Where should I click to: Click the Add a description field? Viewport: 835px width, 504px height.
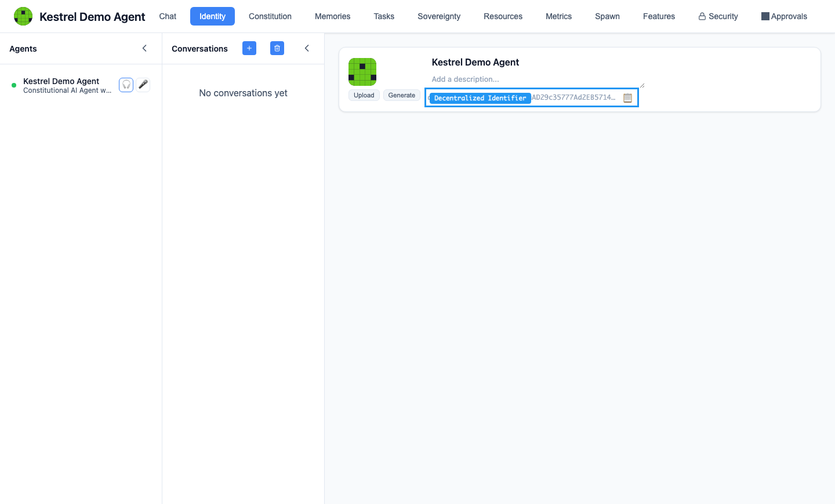(x=537, y=79)
